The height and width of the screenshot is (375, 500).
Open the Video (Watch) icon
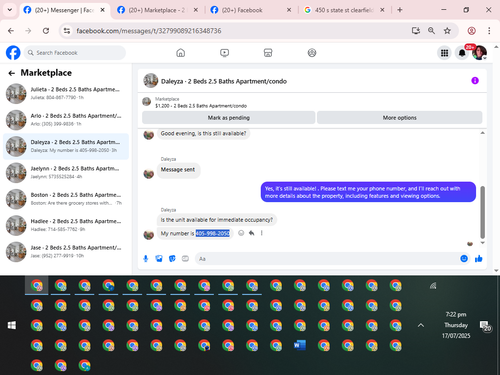click(224, 53)
